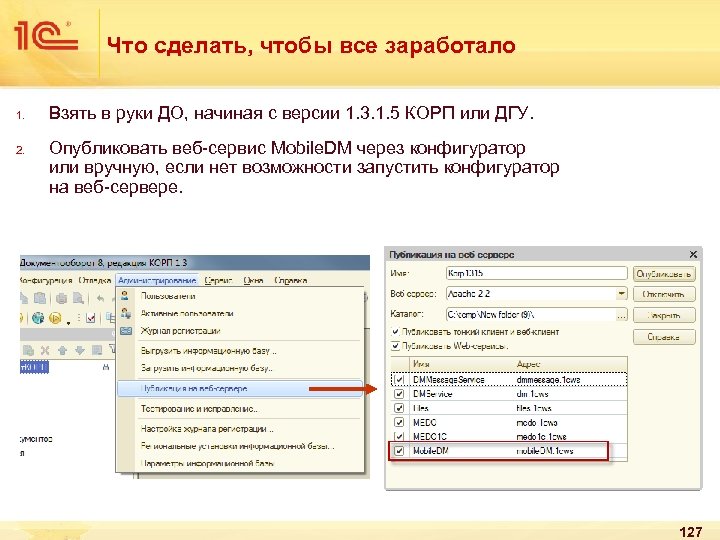Click the delete X icon in tree toolbar
720x540 pixels.
tap(45, 351)
